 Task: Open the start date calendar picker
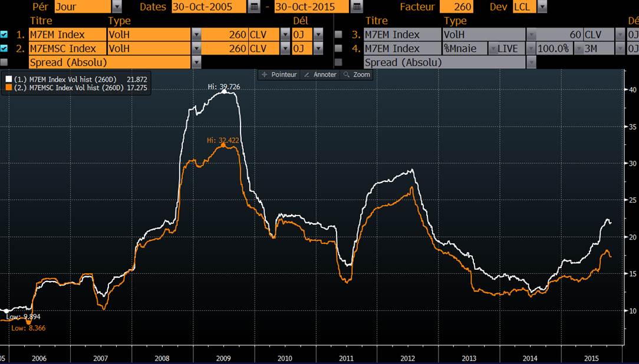(254, 6)
